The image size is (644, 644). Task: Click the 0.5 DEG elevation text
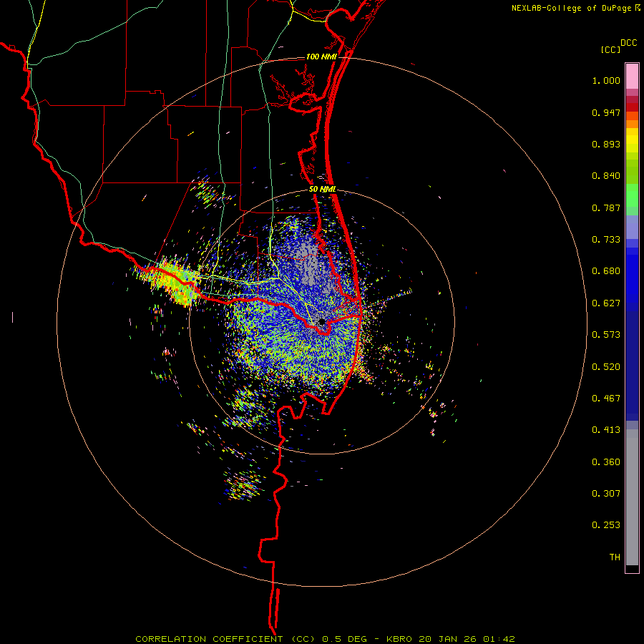[x=344, y=639]
